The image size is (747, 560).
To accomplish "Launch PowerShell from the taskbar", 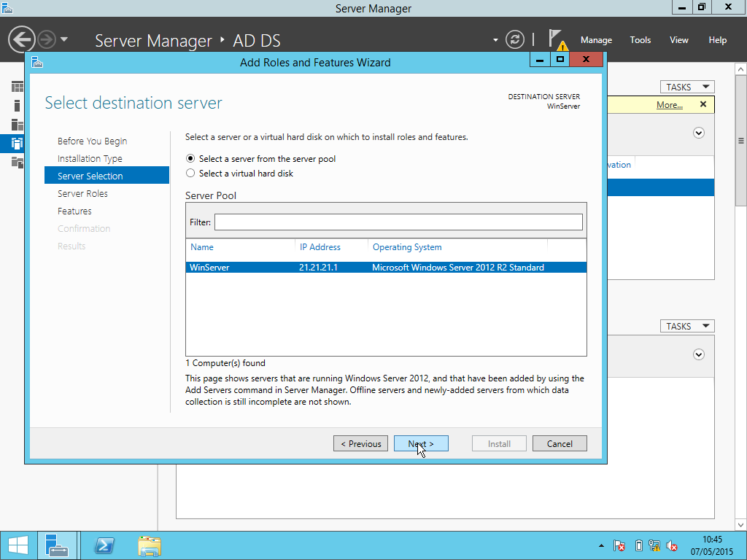I will [104, 545].
